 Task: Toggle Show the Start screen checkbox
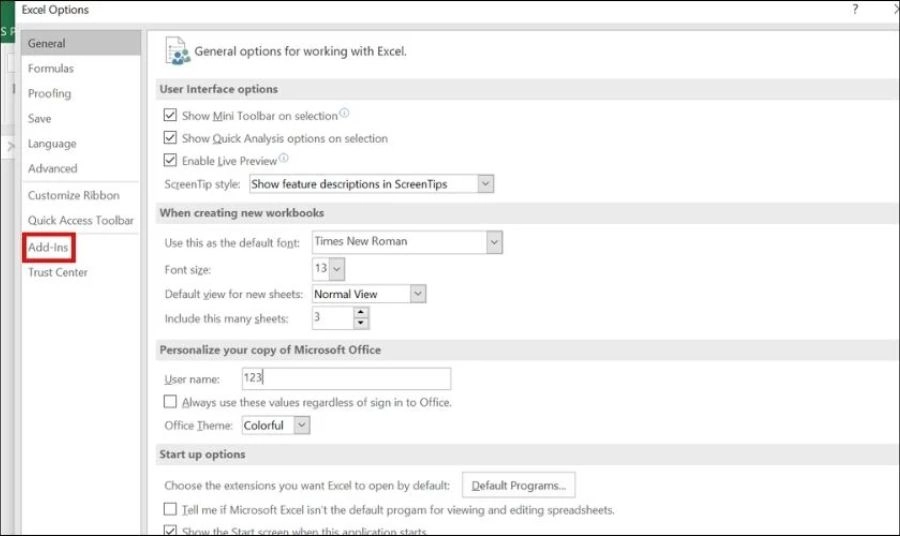click(x=170, y=530)
